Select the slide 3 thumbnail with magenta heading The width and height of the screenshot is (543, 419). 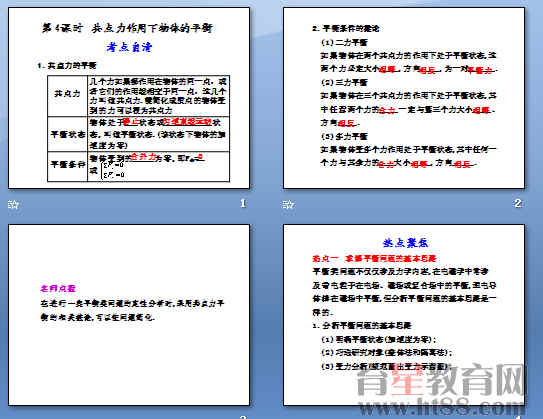129,315
